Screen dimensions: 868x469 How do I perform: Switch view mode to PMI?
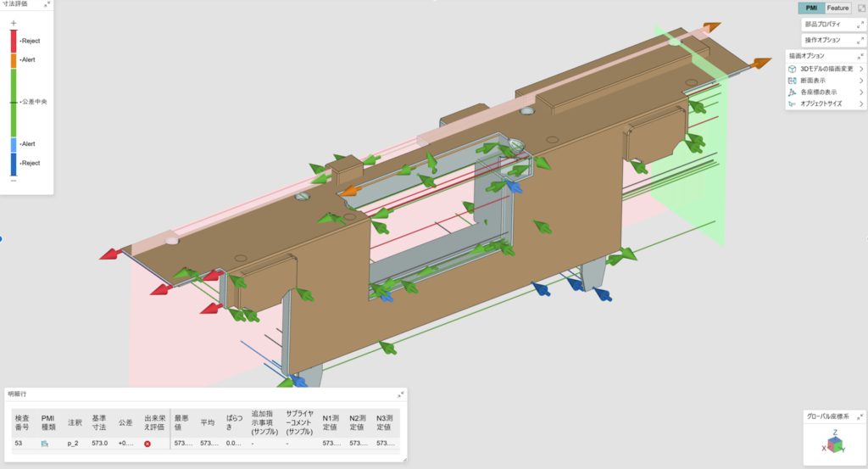coord(810,8)
